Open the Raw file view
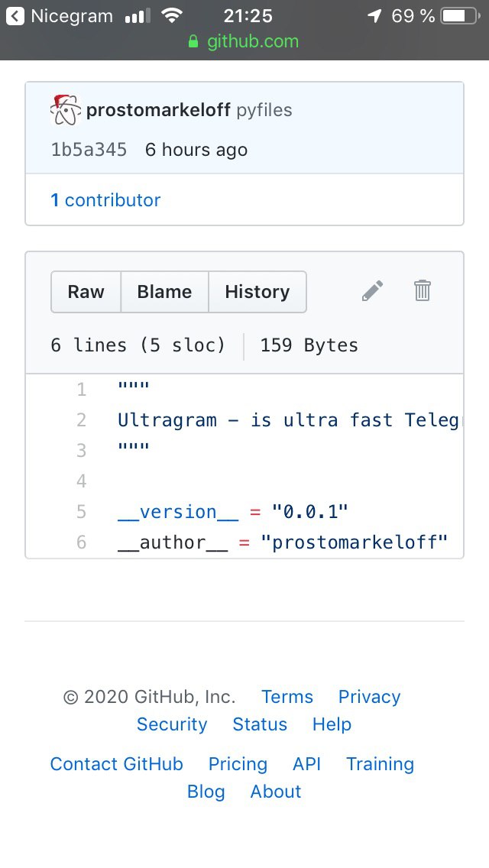 click(x=86, y=292)
